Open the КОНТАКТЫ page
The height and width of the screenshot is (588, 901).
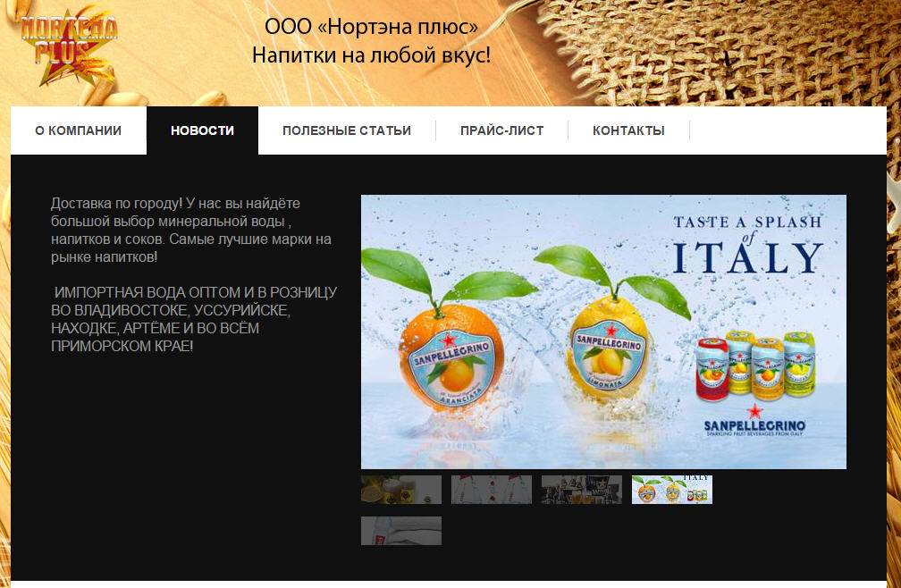[628, 130]
